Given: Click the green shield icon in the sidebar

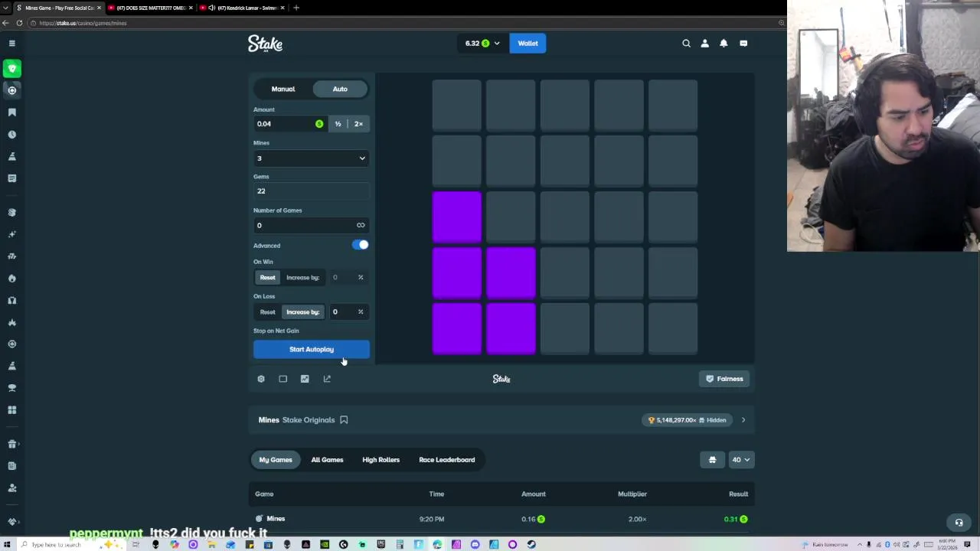Looking at the screenshot, I should (x=12, y=69).
